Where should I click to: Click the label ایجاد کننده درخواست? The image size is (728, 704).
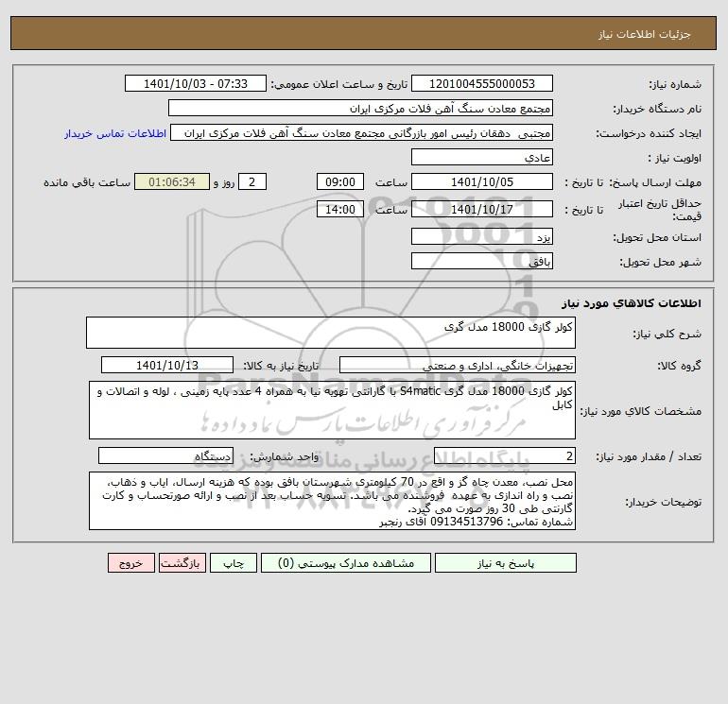tap(650, 133)
